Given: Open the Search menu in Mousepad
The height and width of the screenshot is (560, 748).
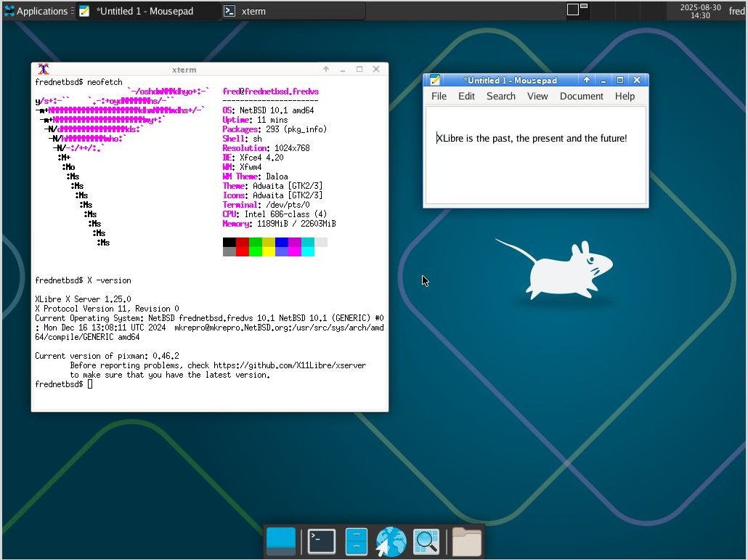Looking at the screenshot, I should tap(501, 97).
